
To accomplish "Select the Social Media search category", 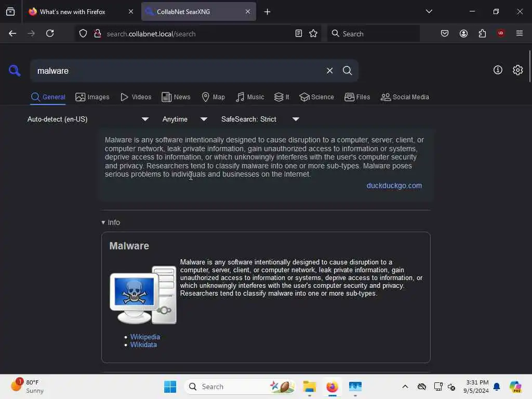I will [404, 97].
